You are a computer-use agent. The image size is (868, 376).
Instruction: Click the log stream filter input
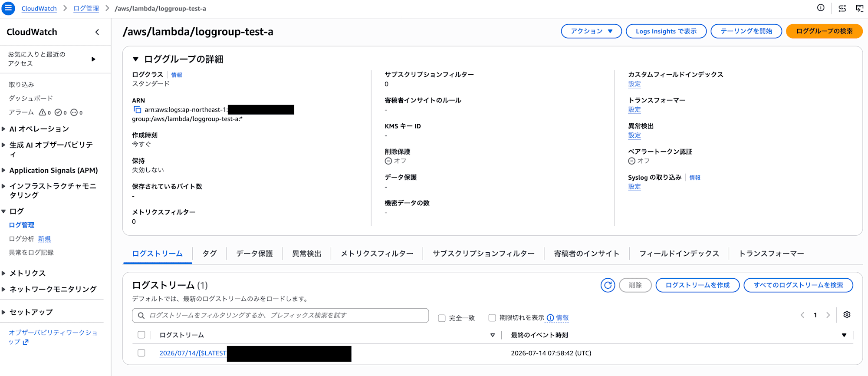280,316
